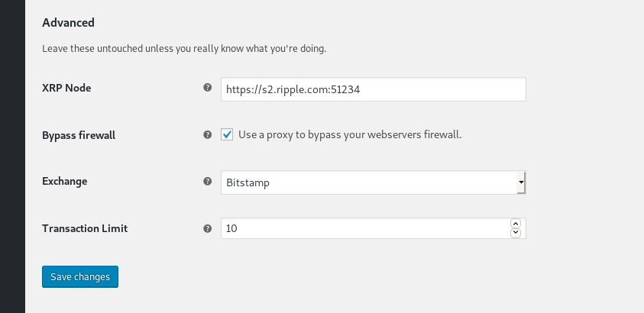Click the Transaction Limit field label
This screenshot has width=644, height=313.
[x=84, y=228]
